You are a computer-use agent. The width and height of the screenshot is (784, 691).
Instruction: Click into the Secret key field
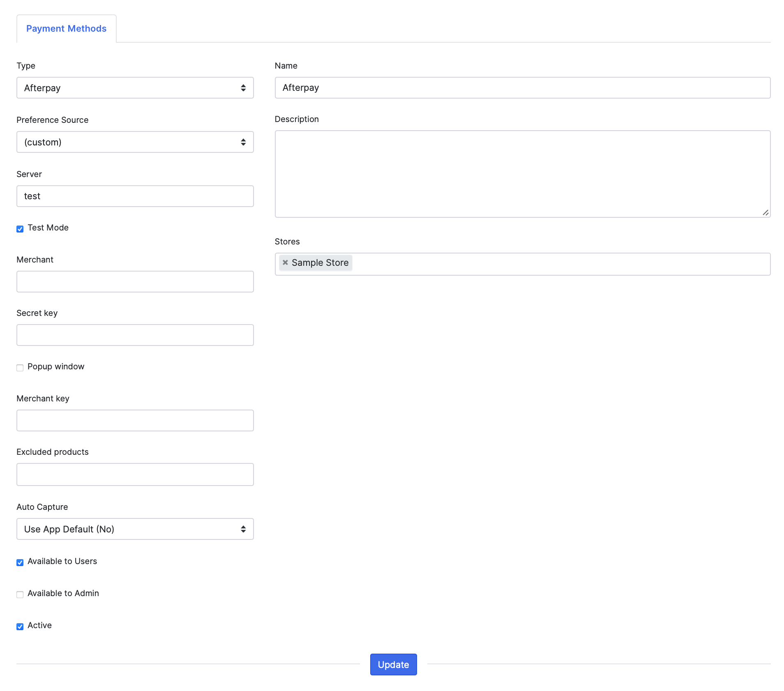[x=135, y=335]
